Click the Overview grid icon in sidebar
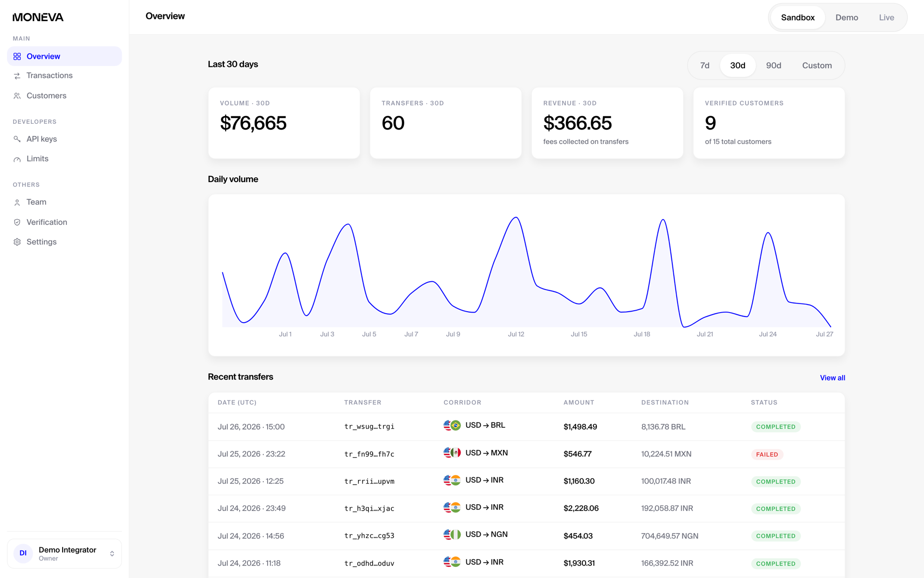Viewport: 924px width, 578px height. (17, 56)
